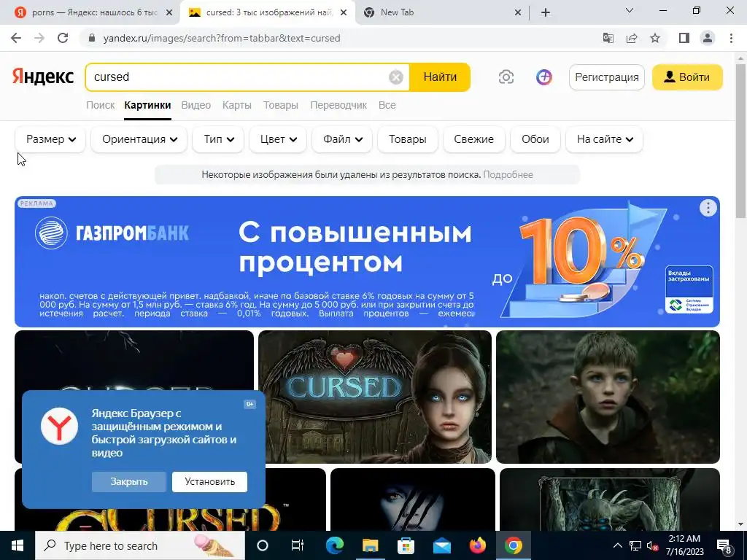Expand the Ориентация filter

139,139
